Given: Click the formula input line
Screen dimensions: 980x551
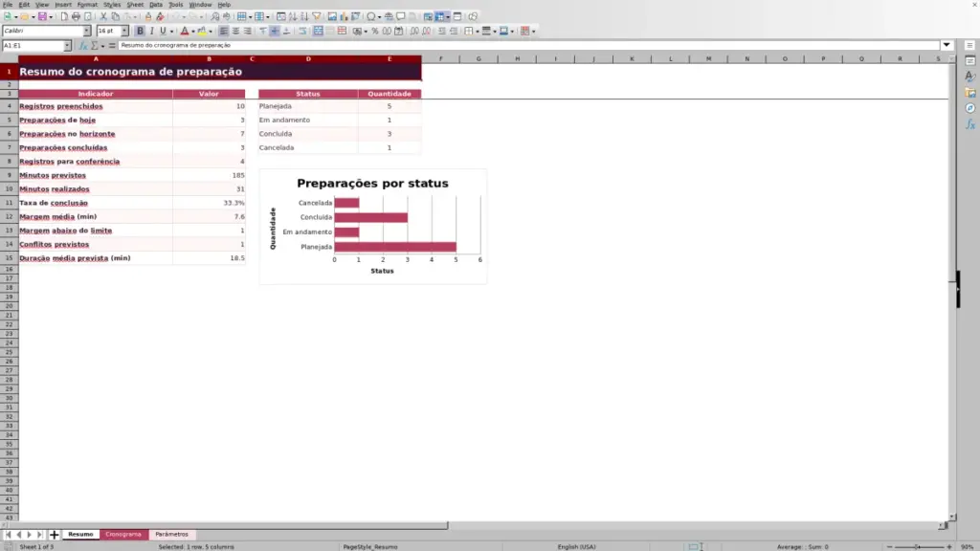Looking at the screenshot, I should [x=528, y=45].
